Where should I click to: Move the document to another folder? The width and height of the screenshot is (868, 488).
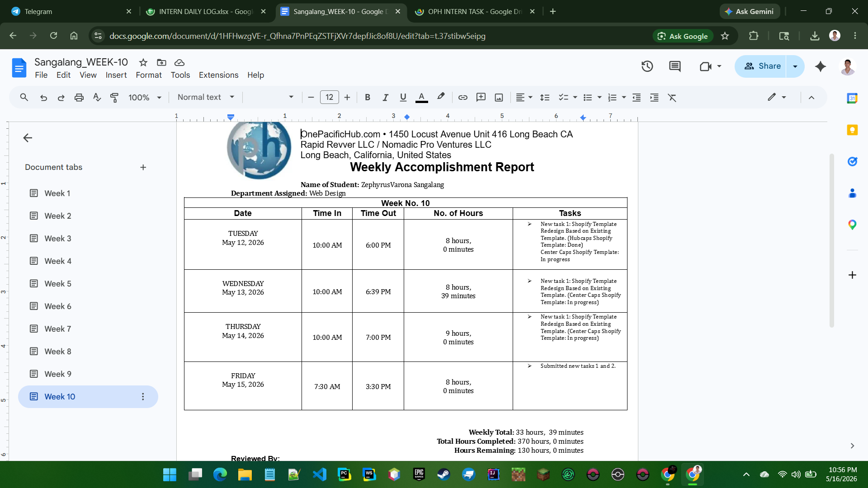[x=161, y=62]
